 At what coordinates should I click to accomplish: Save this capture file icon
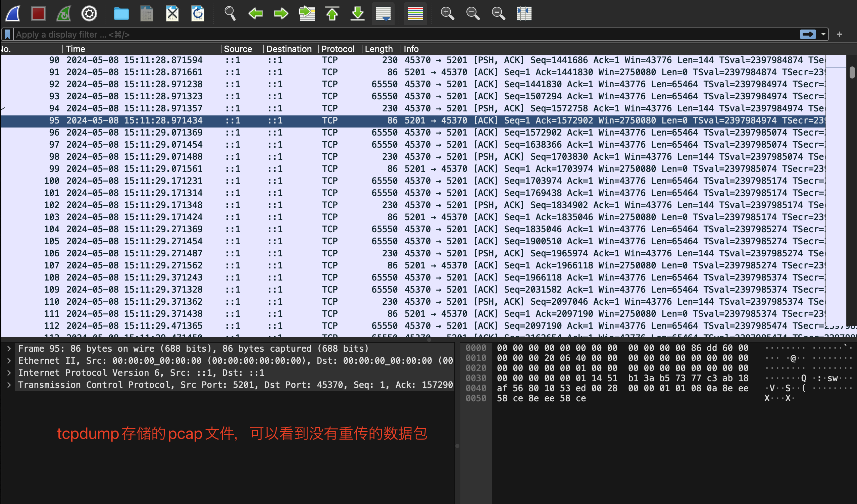147,14
